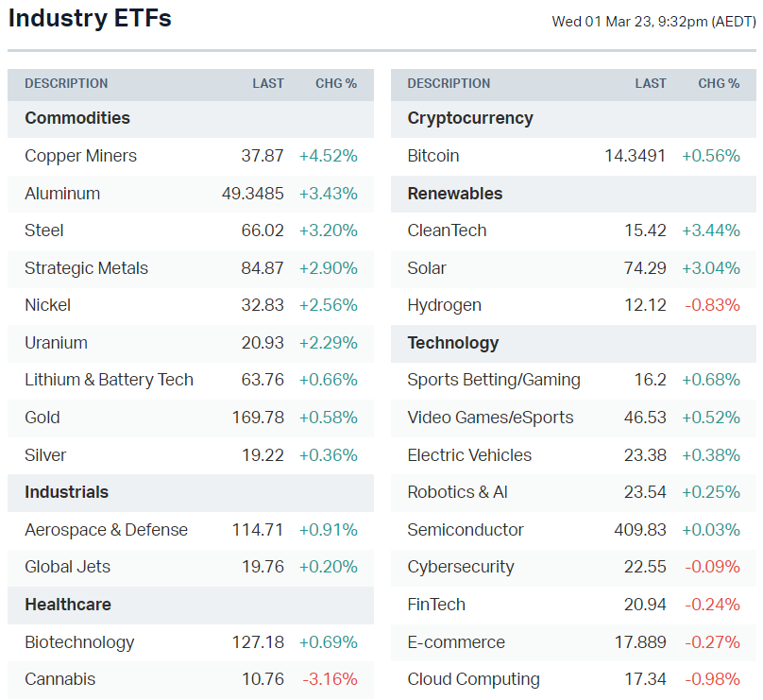The width and height of the screenshot is (763, 700).
Task: Click the Aluminum ETF name
Action: (62, 194)
